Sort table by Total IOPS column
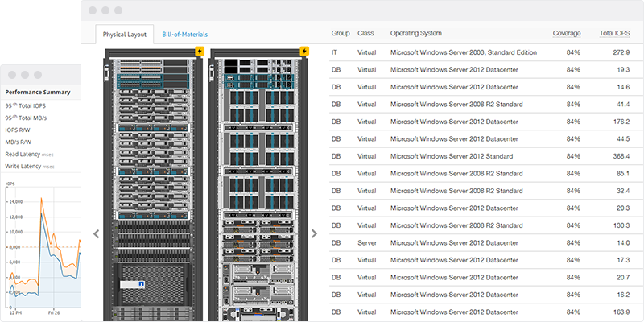 coord(616,34)
